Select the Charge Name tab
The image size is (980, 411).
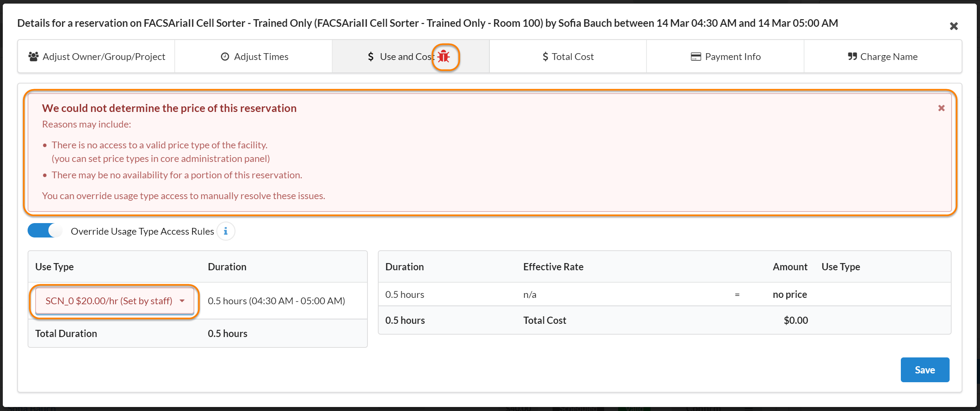pos(882,57)
